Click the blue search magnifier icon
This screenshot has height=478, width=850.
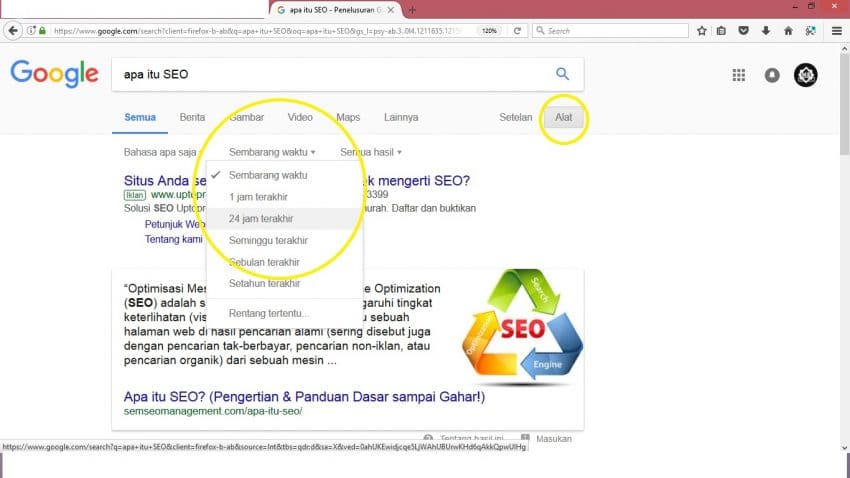tap(562, 74)
